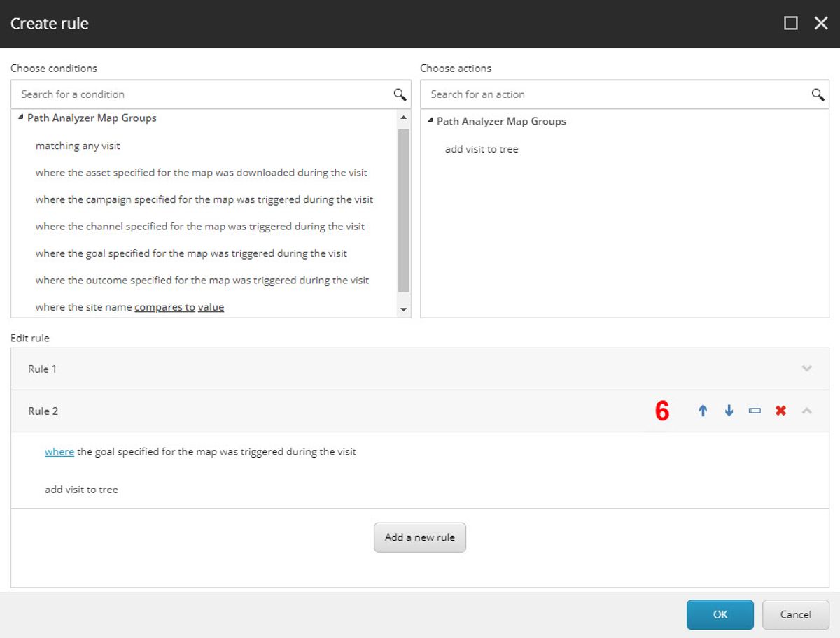This screenshot has width=840, height=638.
Task: Select the outcome was triggered condition
Action: (x=202, y=280)
